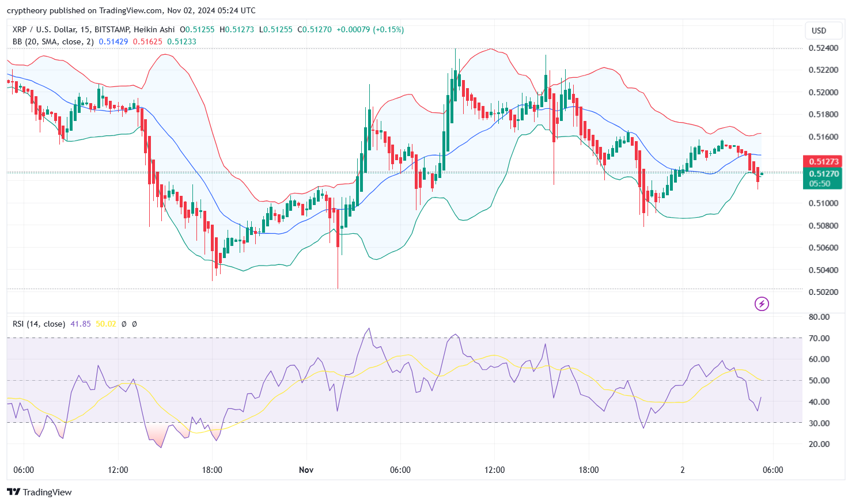
Task: Click the 0.50200 price axis value
Action: pyautogui.click(x=823, y=291)
